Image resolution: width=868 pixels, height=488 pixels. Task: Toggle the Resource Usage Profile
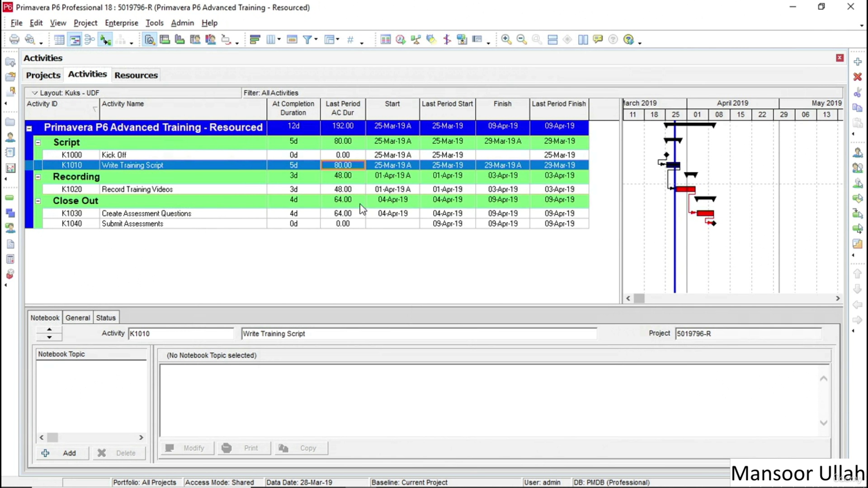(211, 40)
